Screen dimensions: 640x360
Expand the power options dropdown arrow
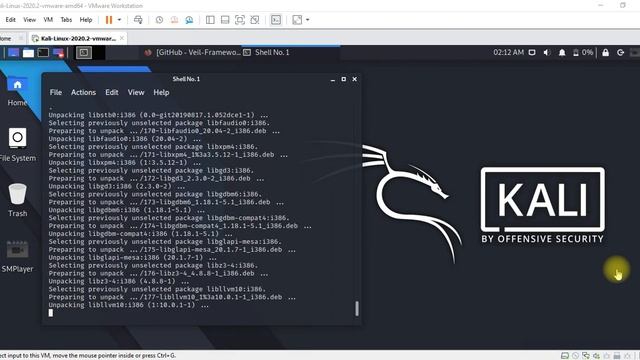(x=119, y=20)
